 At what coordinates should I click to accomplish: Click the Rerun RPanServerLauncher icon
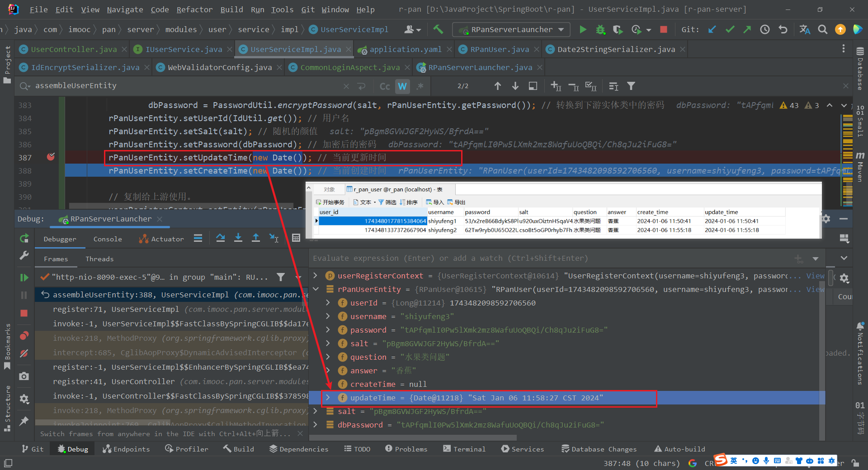pyautogui.click(x=24, y=238)
